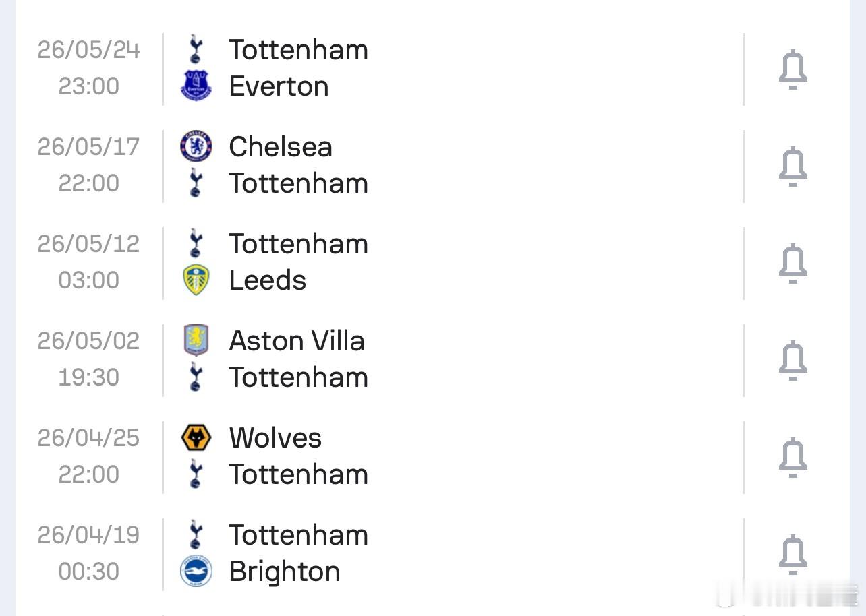Toggle reminder bell for Tottenham vs Leeds
This screenshot has width=866, height=616.
click(792, 264)
